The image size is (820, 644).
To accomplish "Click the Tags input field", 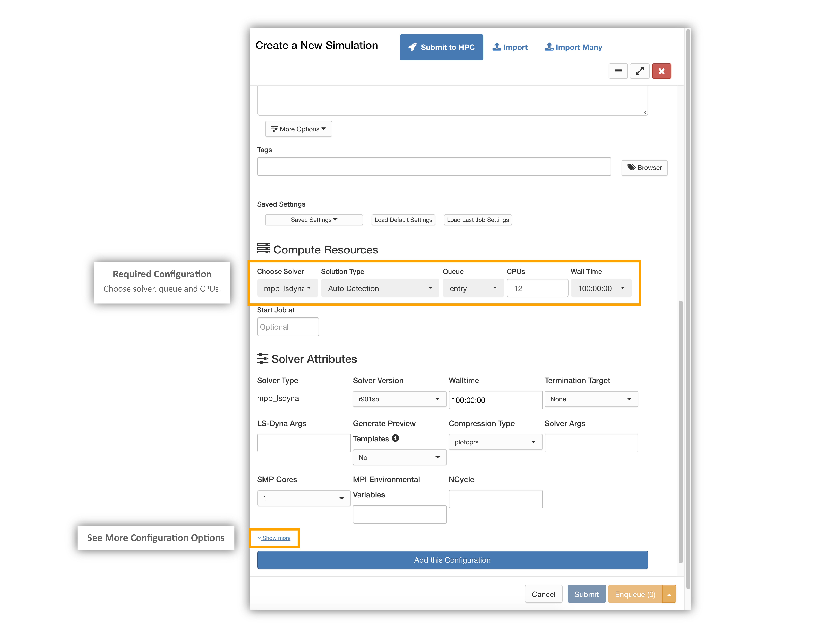I will [434, 167].
